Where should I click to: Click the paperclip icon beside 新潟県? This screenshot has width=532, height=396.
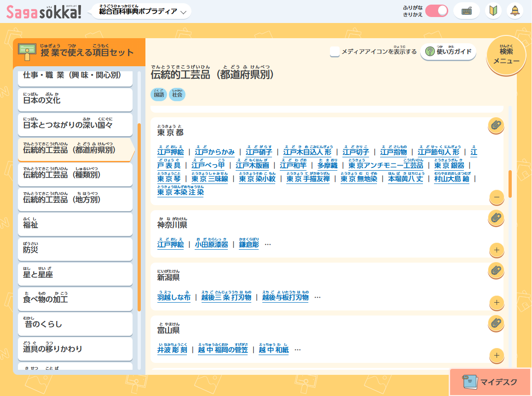click(496, 270)
